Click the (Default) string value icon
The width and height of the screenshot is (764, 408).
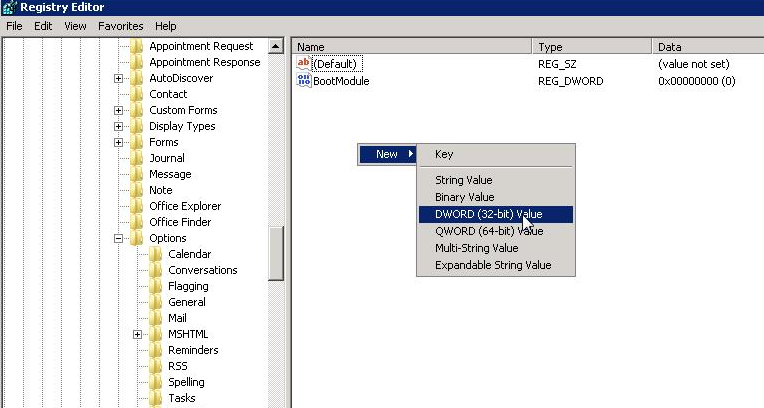coord(304,63)
